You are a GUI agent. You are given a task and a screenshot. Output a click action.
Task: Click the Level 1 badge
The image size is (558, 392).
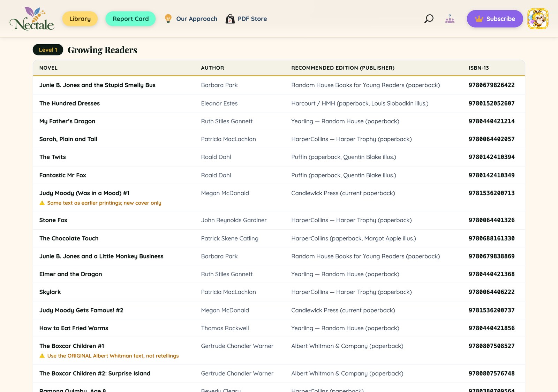[x=48, y=50]
